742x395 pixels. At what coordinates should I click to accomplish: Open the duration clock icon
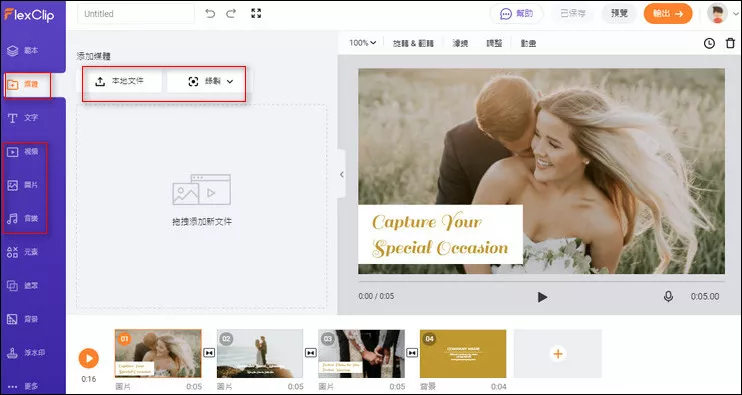point(709,44)
